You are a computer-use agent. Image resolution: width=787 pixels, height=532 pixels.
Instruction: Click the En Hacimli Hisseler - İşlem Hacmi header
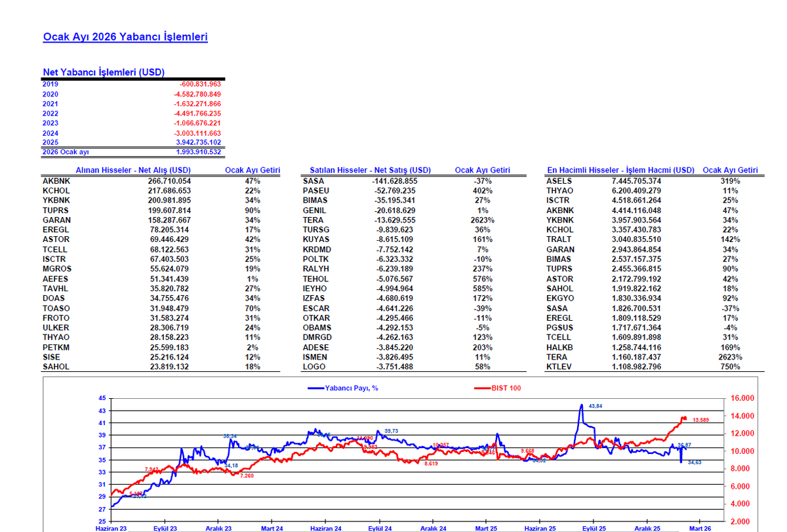[620, 171]
